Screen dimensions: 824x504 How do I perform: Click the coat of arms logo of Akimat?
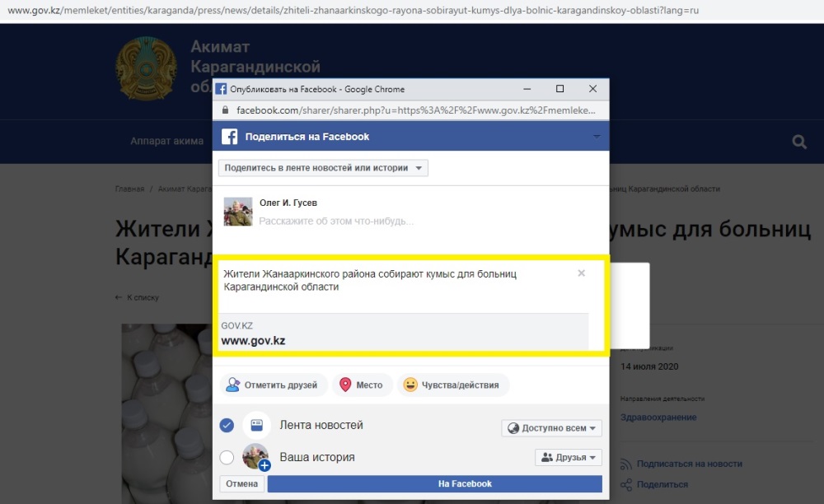pos(146,68)
